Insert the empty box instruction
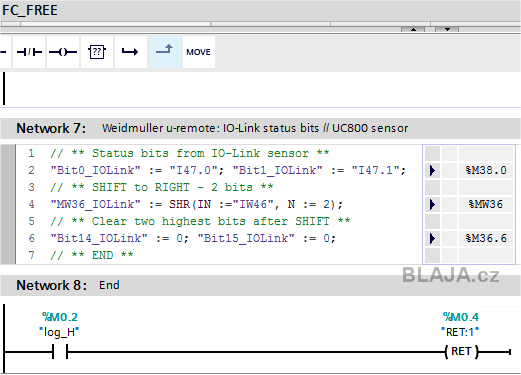The image size is (521, 375). pyautogui.click(x=97, y=52)
